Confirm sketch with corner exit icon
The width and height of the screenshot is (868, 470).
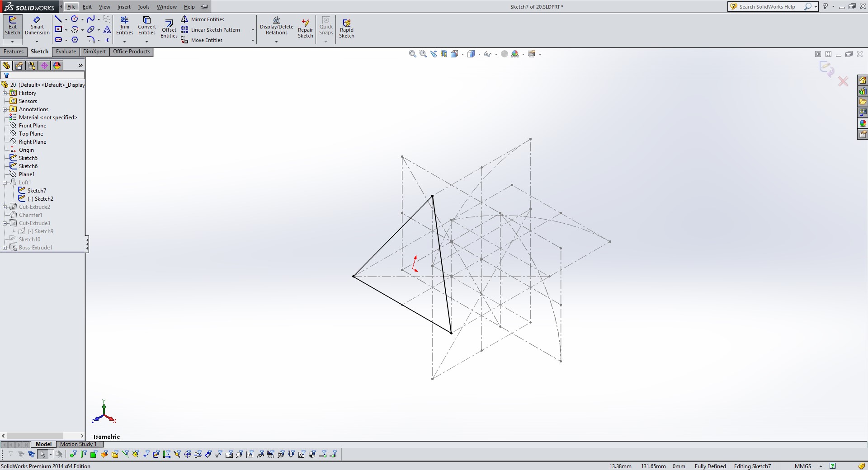pos(827,69)
